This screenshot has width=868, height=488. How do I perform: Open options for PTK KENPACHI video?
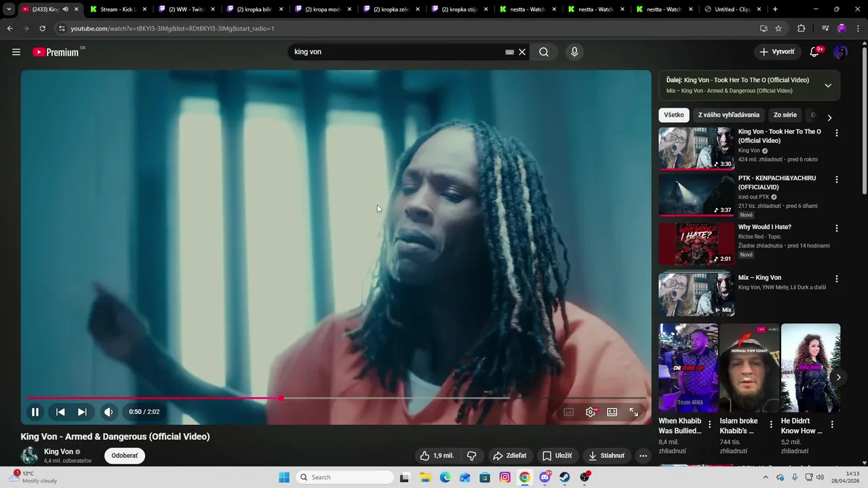pos(837,180)
